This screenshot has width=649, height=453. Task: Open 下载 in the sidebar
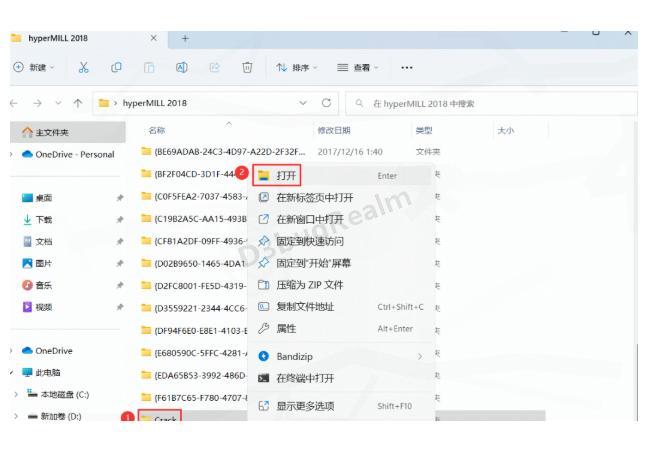tap(37, 219)
